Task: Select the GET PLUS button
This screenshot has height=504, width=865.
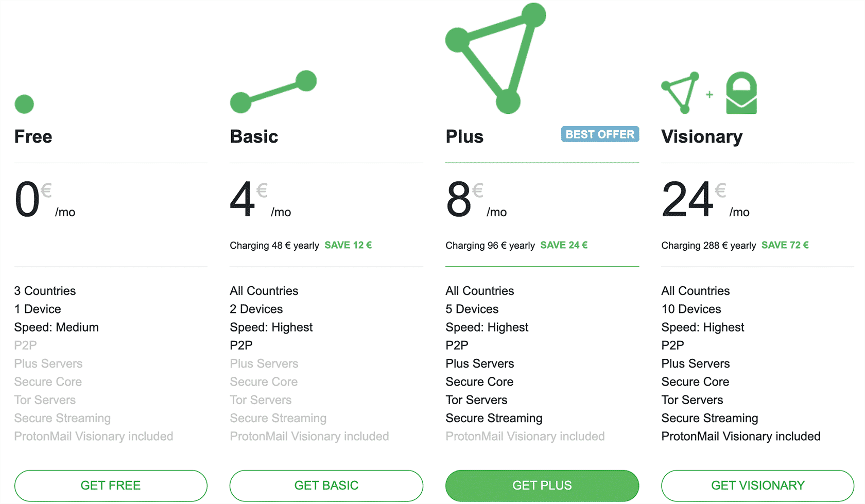Action: pyautogui.click(x=542, y=485)
